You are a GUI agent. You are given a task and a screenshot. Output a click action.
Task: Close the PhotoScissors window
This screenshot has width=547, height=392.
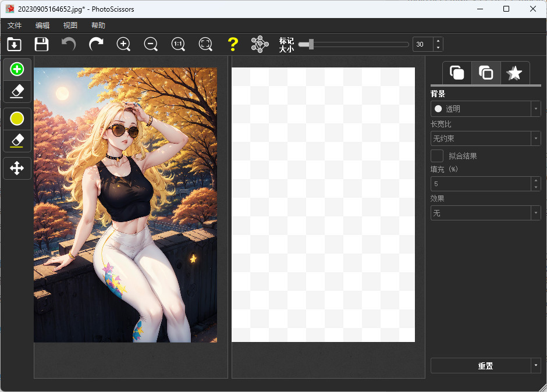click(533, 9)
